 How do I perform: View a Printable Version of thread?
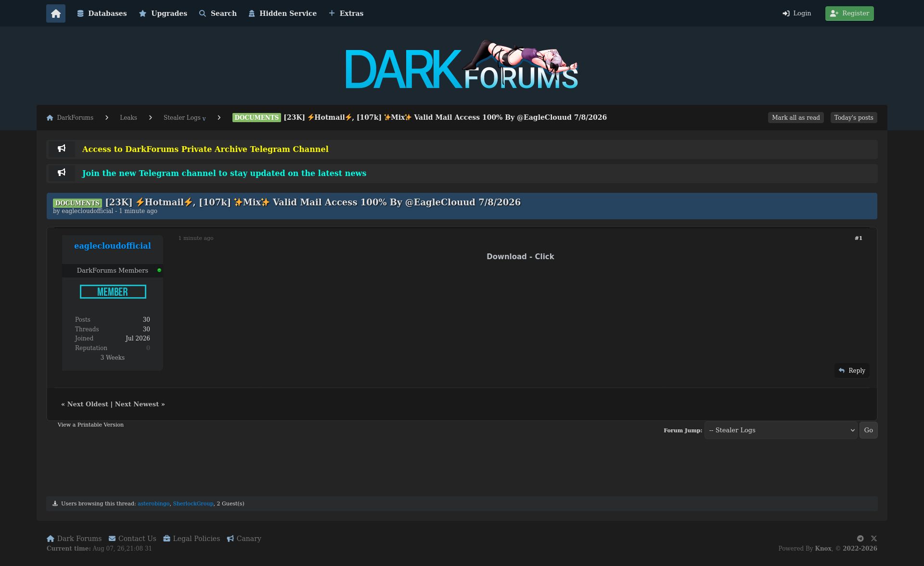[x=90, y=425]
